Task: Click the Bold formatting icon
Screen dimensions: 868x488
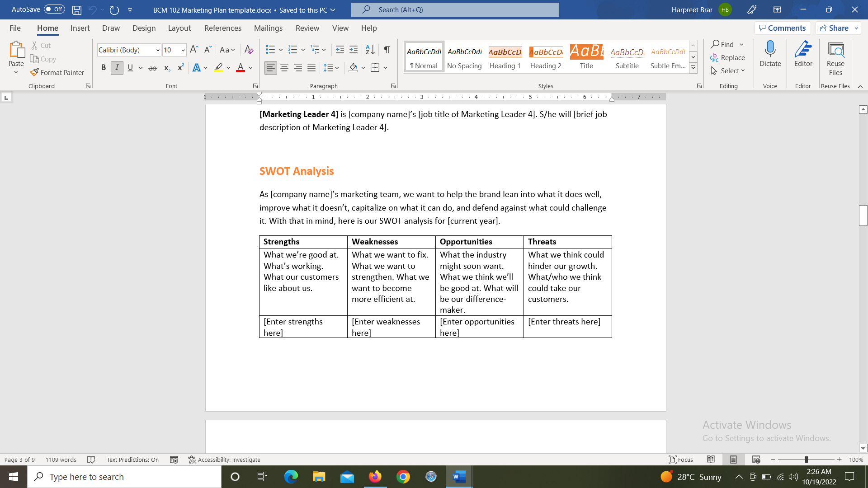Action: (104, 67)
